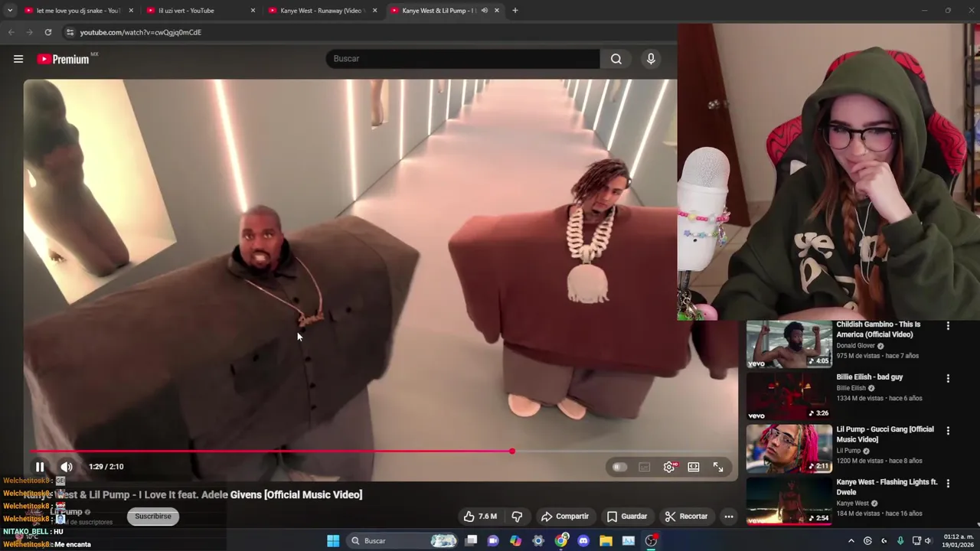980x551 pixels.
Task: Open options menu for 'This Is America' video
Action: [x=948, y=326]
